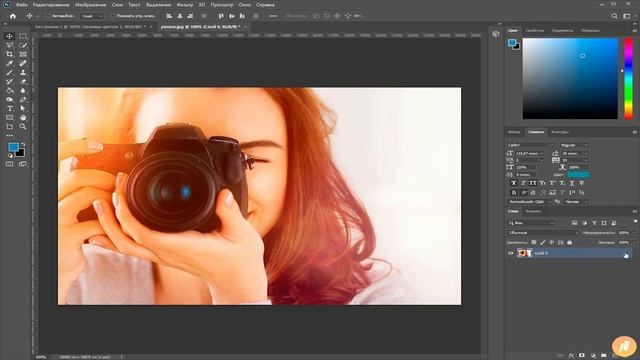Open the Auto-Select layer/group dropdown
640x360 pixels.
click(x=92, y=16)
